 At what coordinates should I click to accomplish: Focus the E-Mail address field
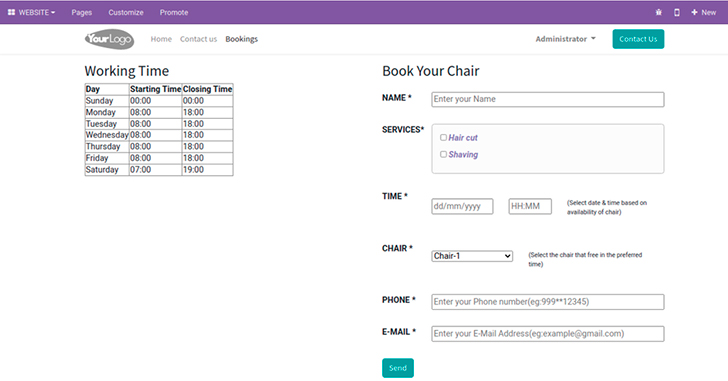tap(548, 334)
